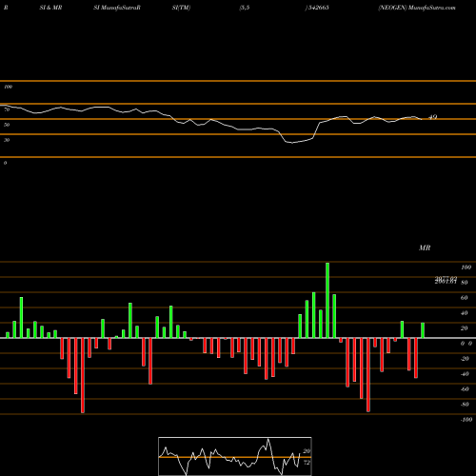Click the SI MunafaSutraR header text
Viewport: 476px width, 476px height.
(117, 8)
